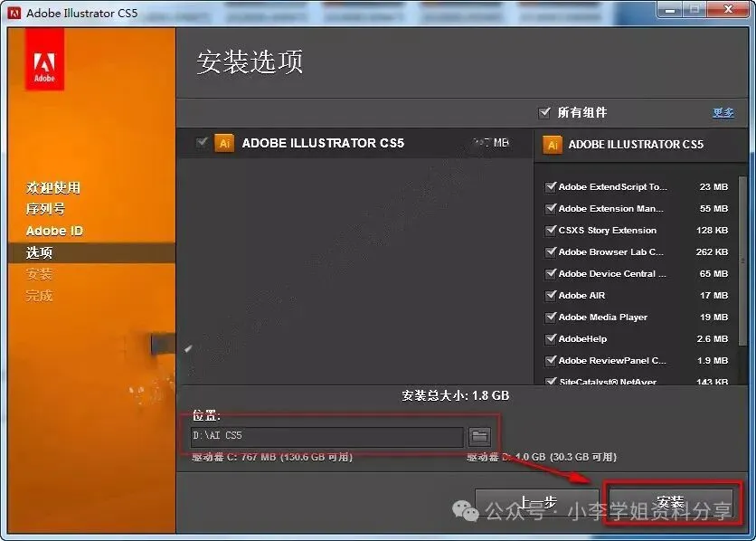
Task: Close the installer window
Action: [x=728, y=9]
